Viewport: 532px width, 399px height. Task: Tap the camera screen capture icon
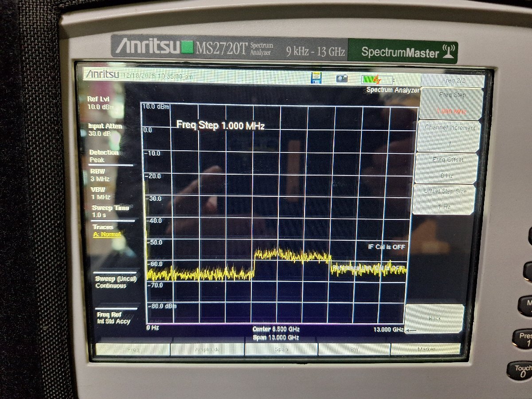(x=342, y=78)
